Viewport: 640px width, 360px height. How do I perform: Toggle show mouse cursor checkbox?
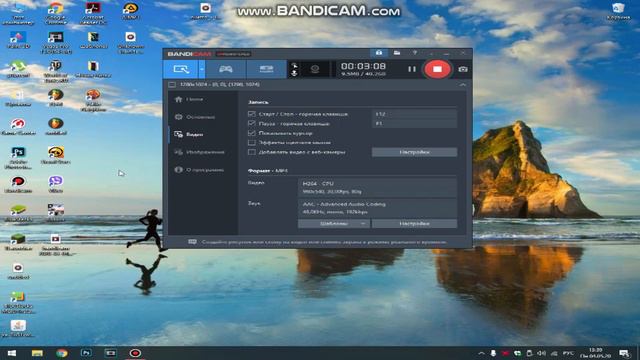pos(251,133)
